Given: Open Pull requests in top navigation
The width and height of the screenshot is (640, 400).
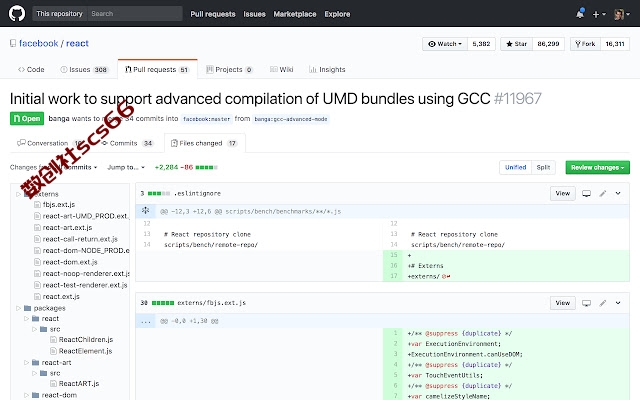Looking at the screenshot, I should [213, 14].
